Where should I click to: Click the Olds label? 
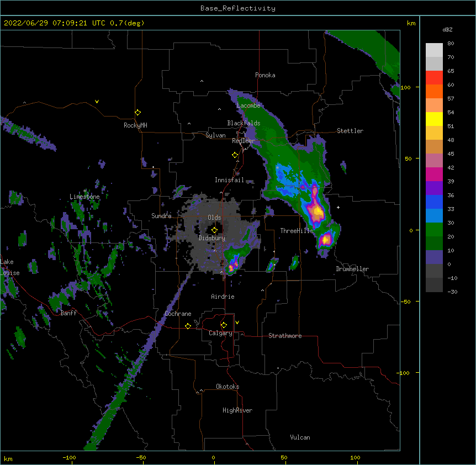214,218
